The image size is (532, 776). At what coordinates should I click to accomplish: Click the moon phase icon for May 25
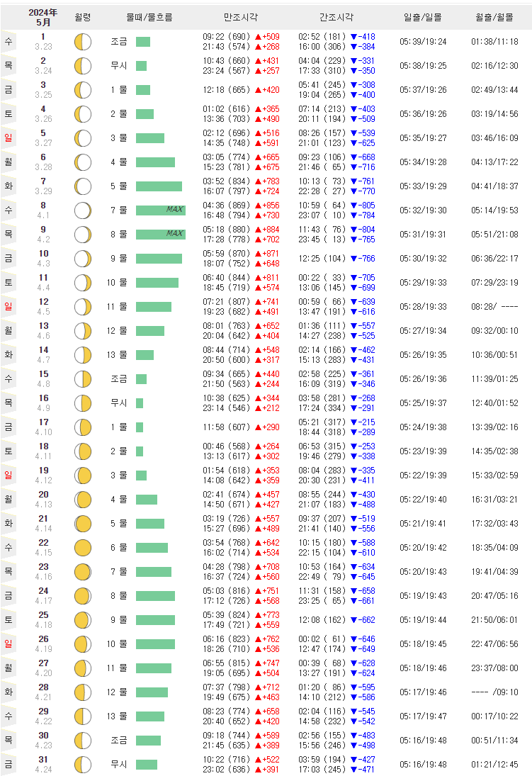pyautogui.click(x=83, y=620)
